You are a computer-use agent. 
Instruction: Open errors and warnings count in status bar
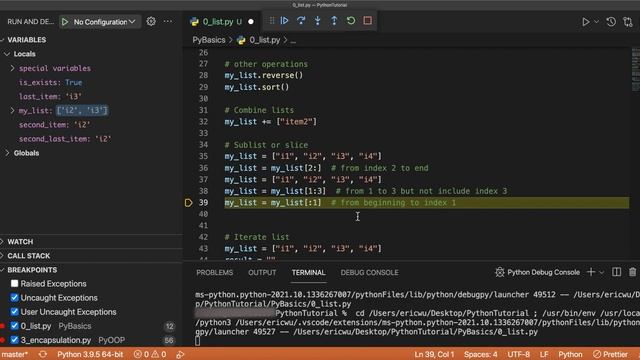[x=150, y=354]
